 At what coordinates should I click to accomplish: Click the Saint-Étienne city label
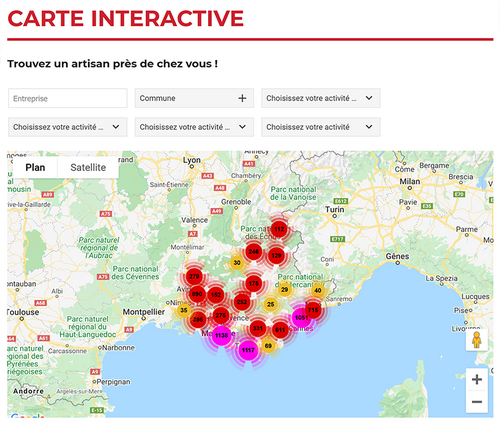(x=169, y=185)
